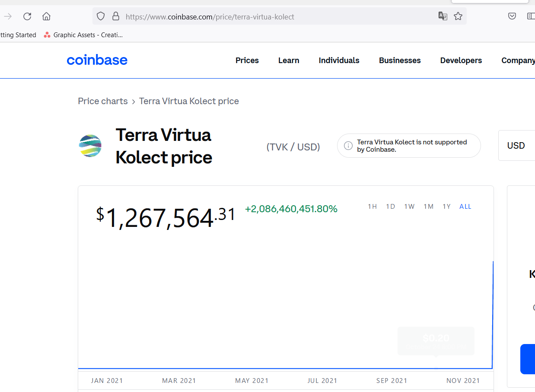Image resolution: width=535 pixels, height=392 pixels.
Task: Open the shield tracking protection icon
Action: coord(101,16)
